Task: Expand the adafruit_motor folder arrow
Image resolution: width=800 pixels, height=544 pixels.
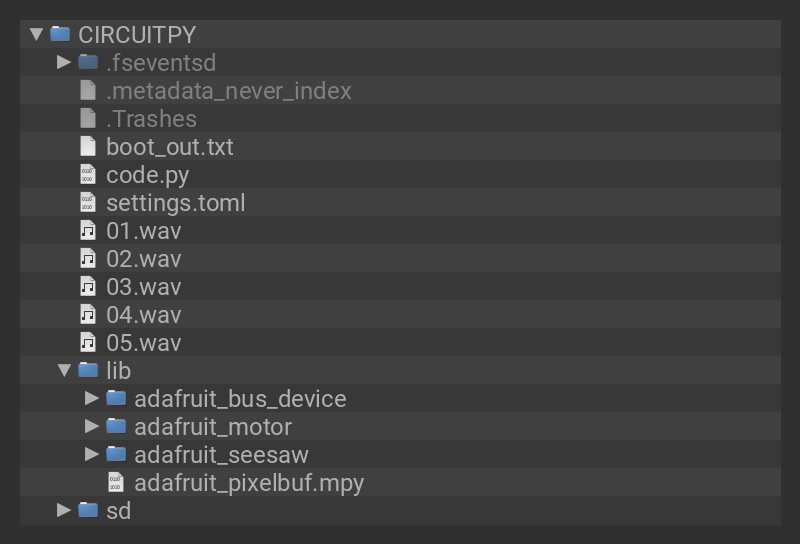Action: click(x=92, y=426)
